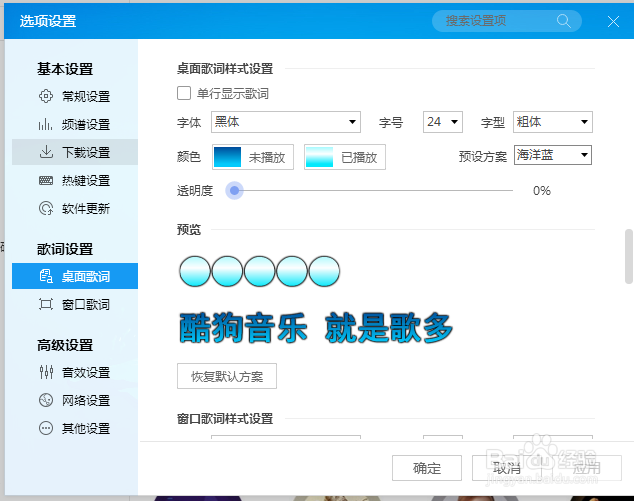Click 恢复默认方案 button
634x501 pixels.
coord(227,376)
